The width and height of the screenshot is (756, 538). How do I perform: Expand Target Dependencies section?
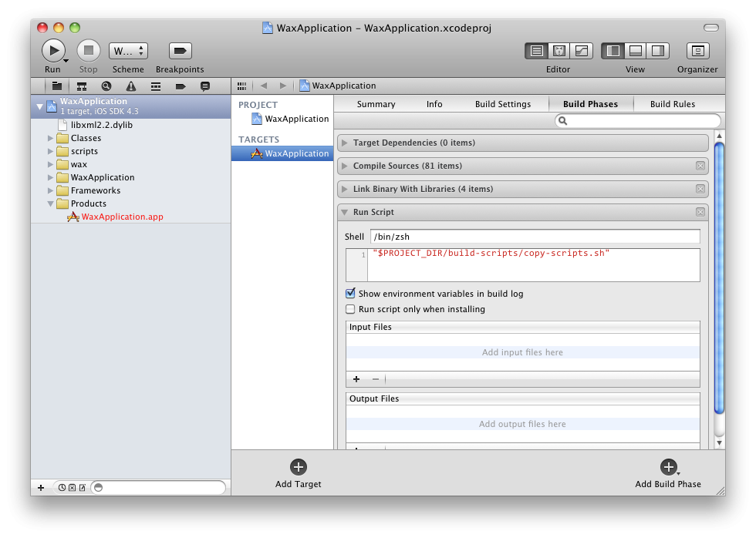pos(344,143)
